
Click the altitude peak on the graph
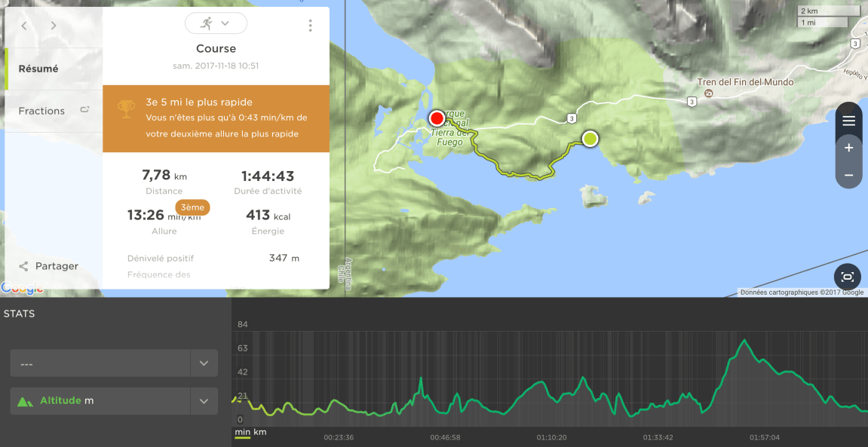pos(745,341)
